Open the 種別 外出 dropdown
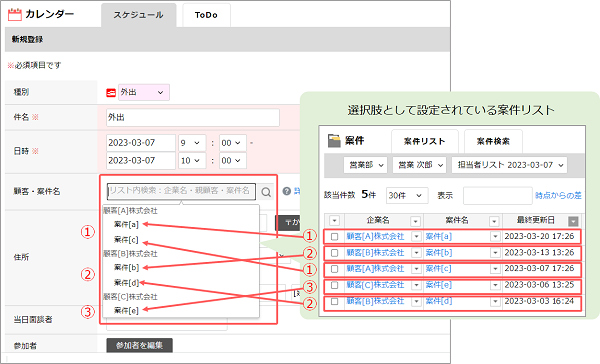 point(143,93)
